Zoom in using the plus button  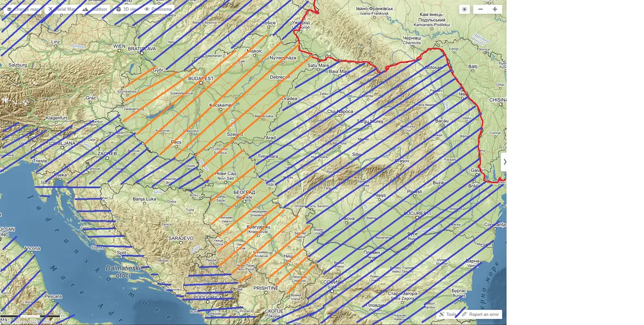tap(495, 9)
